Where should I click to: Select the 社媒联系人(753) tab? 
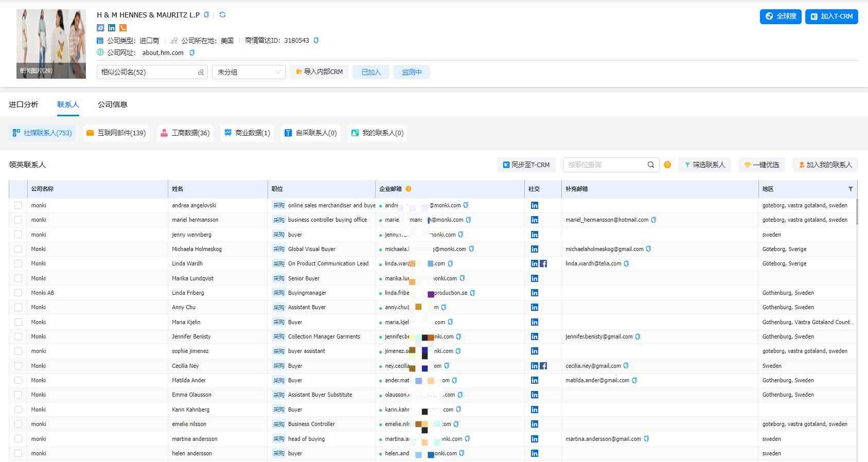pyautogui.click(x=42, y=133)
